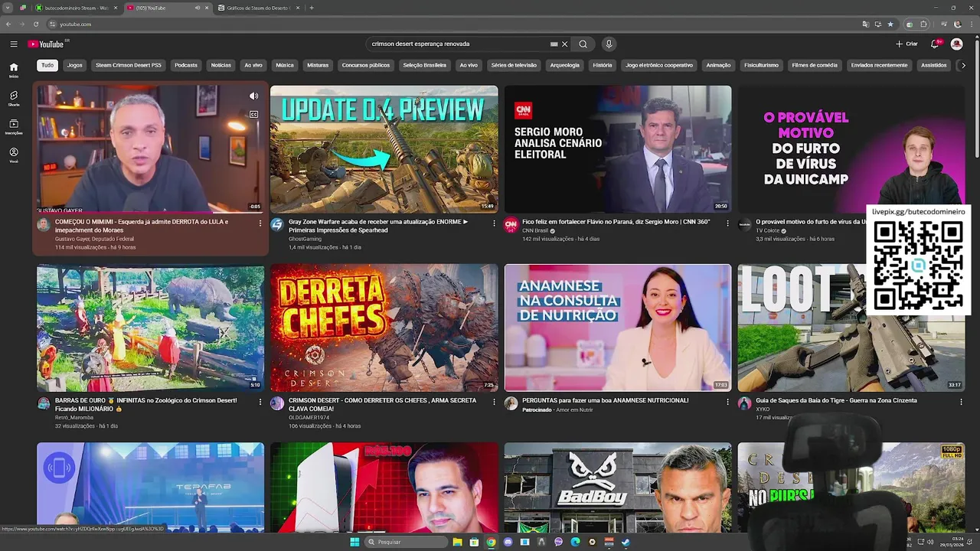
Task: Open Início in the left sidebar
Action: coord(14,70)
